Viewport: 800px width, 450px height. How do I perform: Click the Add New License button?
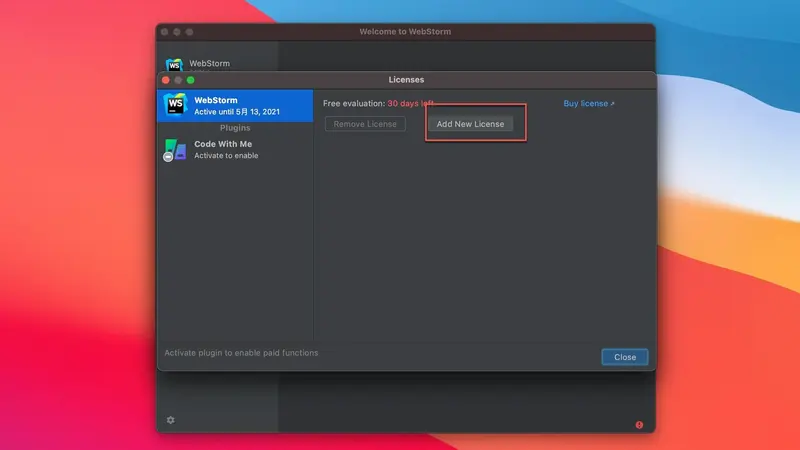470,124
